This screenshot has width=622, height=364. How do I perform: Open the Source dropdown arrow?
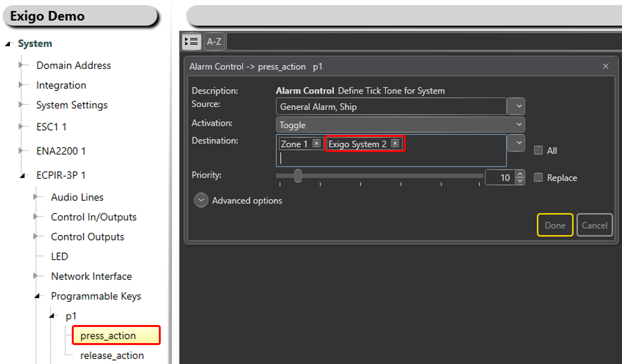pos(516,106)
